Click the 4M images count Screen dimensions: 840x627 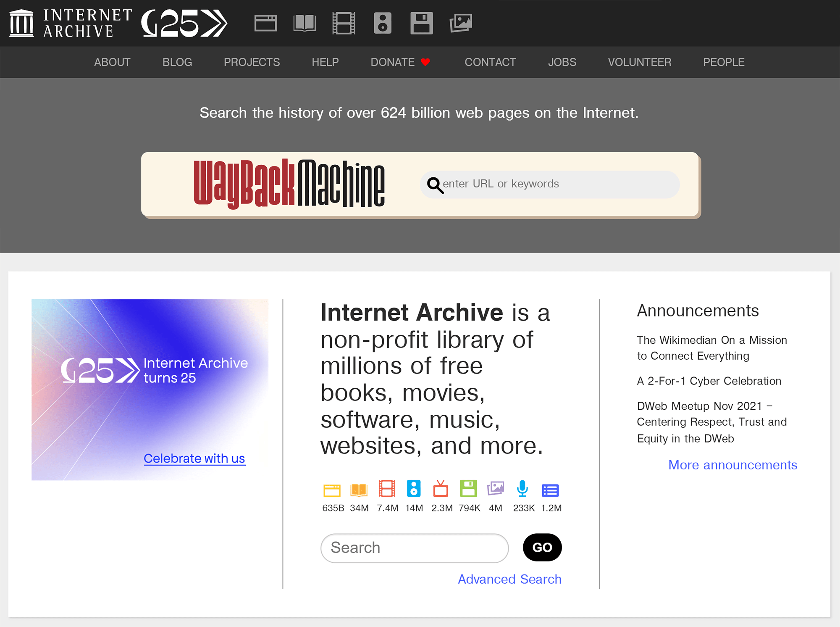coord(496,508)
